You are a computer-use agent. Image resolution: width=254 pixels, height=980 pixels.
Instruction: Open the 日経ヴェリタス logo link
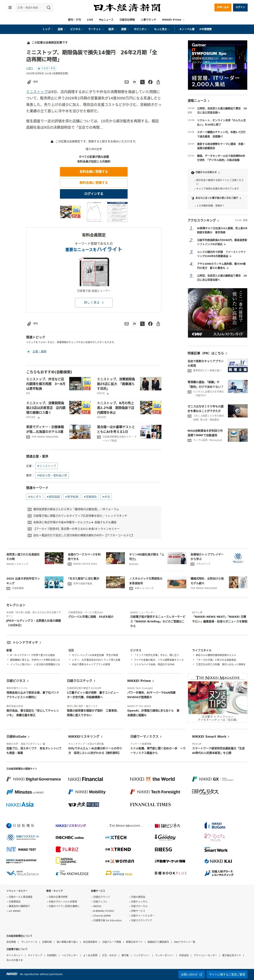coord(205,792)
